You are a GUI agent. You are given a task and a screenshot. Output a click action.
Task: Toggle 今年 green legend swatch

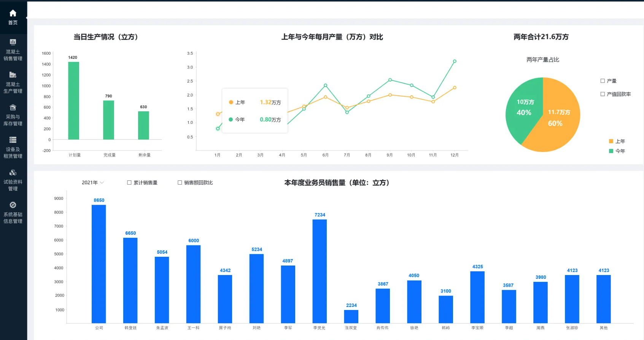click(611, 151)
